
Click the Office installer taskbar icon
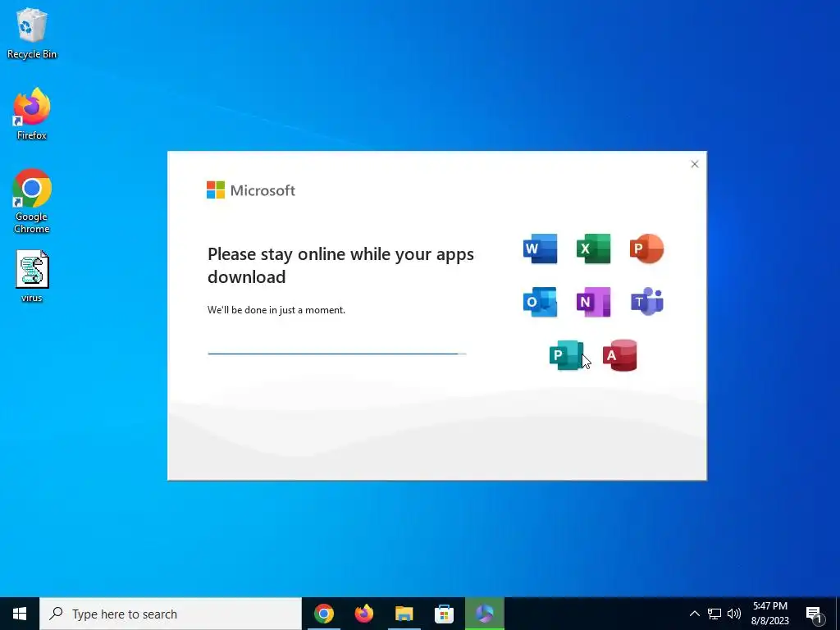[485, 614]
